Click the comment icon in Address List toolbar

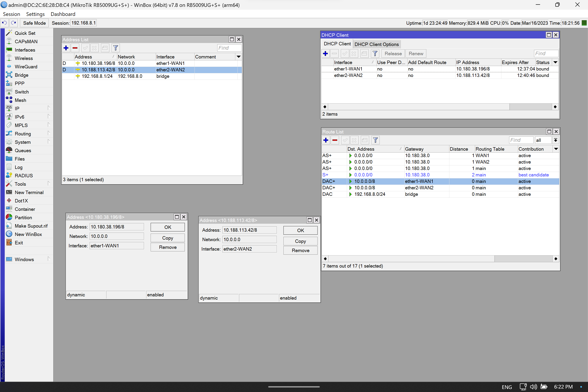[105, 48]
